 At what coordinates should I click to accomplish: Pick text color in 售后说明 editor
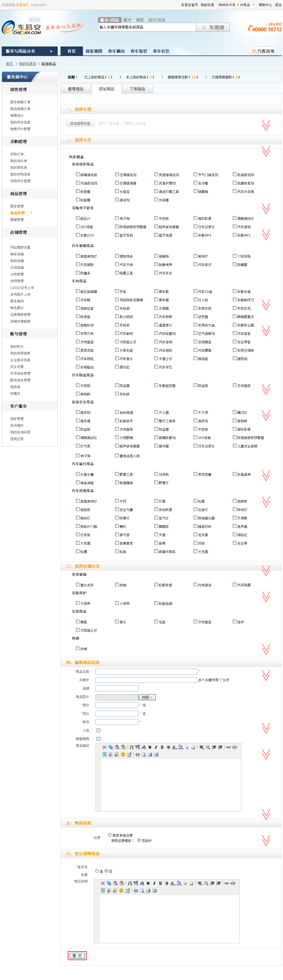click(x=173, y=883)
